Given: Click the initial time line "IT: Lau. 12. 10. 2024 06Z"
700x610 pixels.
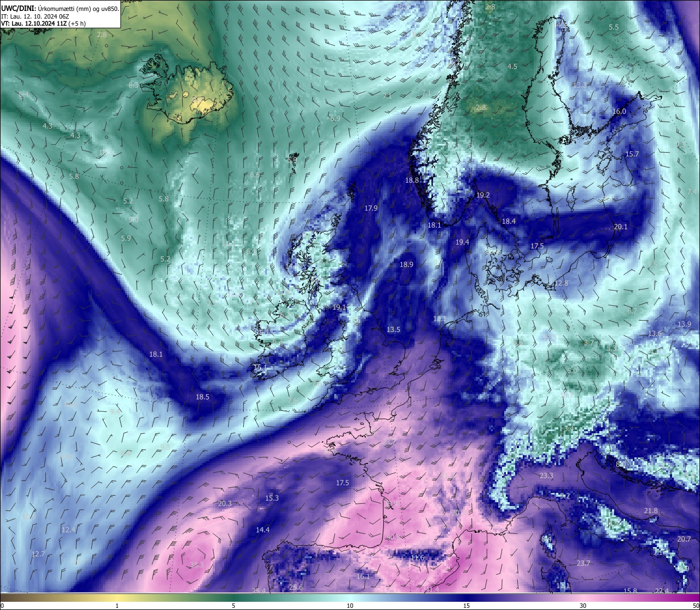Looking at the screenshot, I should coord(35,16).
